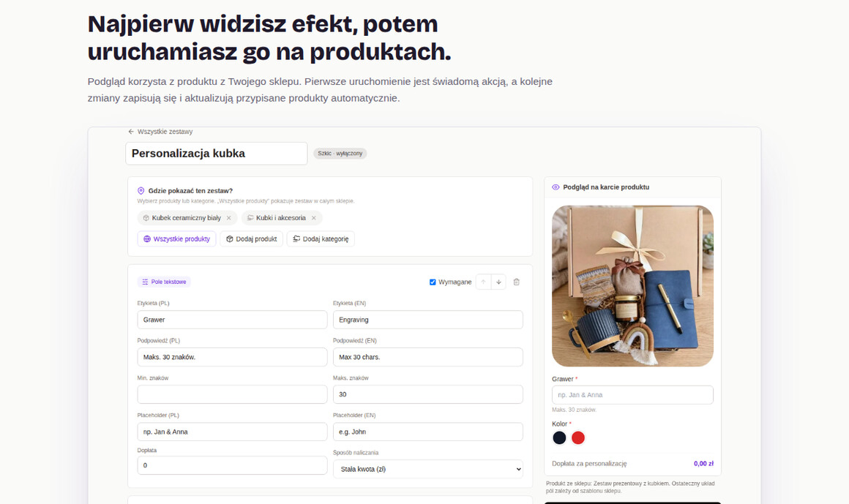The height and width of the screenshot is (504, 849).
Task: Click the sliders icon in Pole tekstowe badge
Action: 145,282
